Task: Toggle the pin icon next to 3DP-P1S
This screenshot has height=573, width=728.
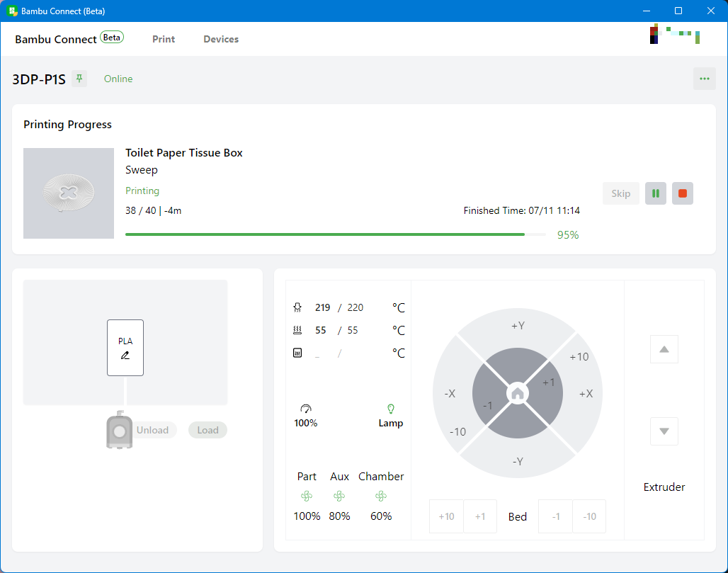Action: click(79, 79)
